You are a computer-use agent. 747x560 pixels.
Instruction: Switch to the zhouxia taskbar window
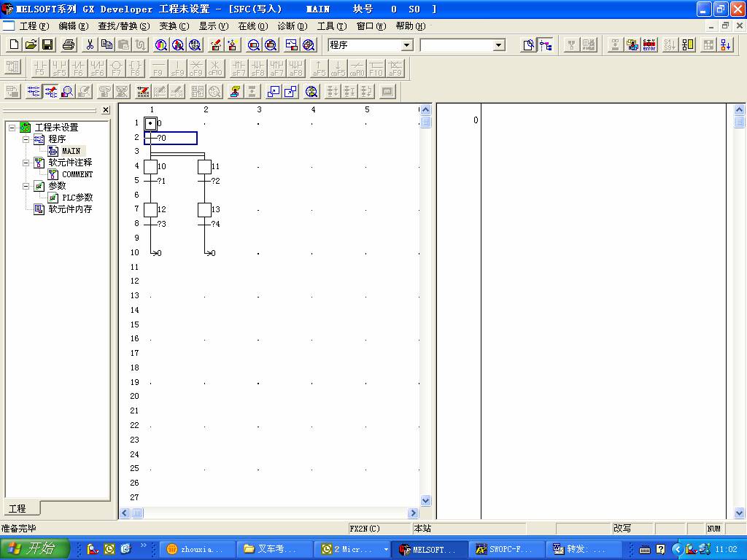click(x=197, y=549)
